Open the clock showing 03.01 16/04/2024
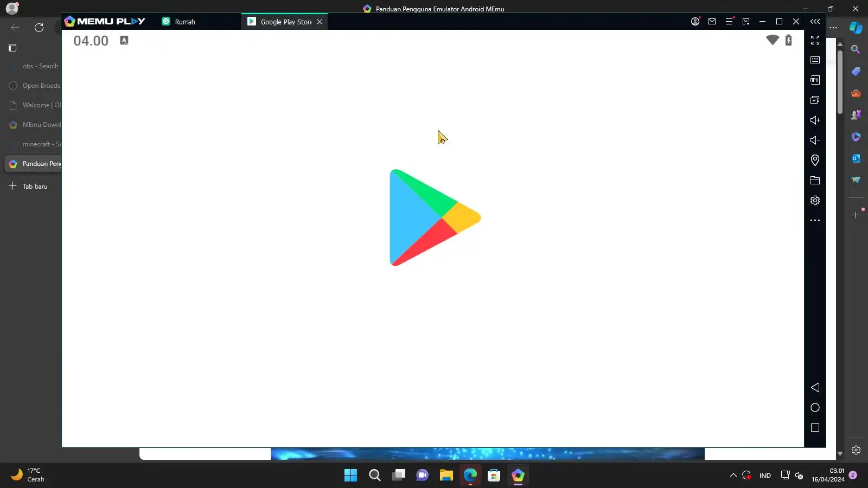Image resolution: width=868 pixels, height=488 pixels. (828, 475)
